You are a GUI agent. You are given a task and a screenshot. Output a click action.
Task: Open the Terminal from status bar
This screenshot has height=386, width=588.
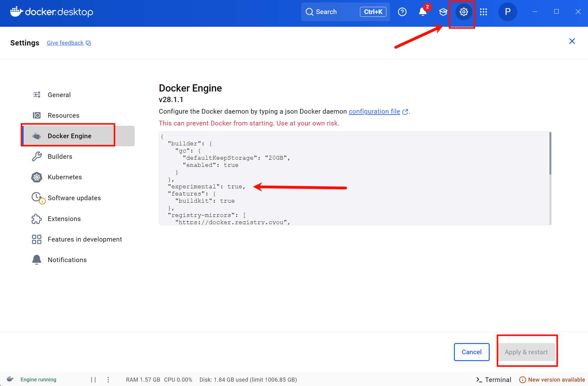493,380
